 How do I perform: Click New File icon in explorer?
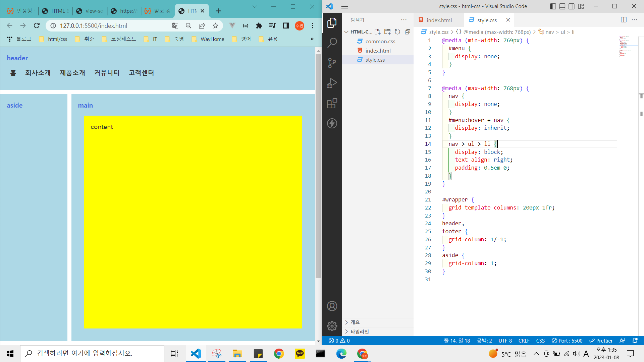(377, 32)
